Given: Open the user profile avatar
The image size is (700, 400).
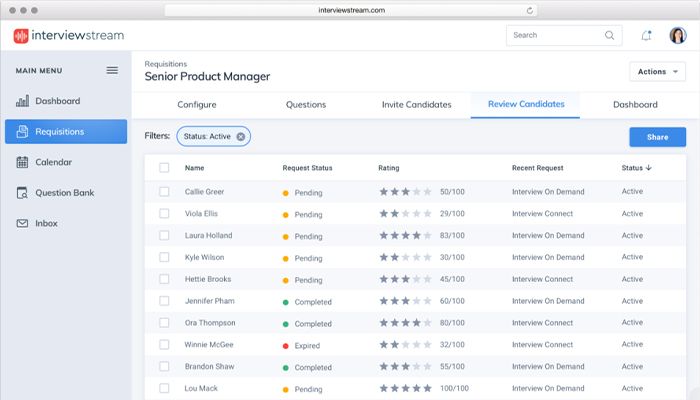Looking at the screenshot, I should click(x=676, y=36).
